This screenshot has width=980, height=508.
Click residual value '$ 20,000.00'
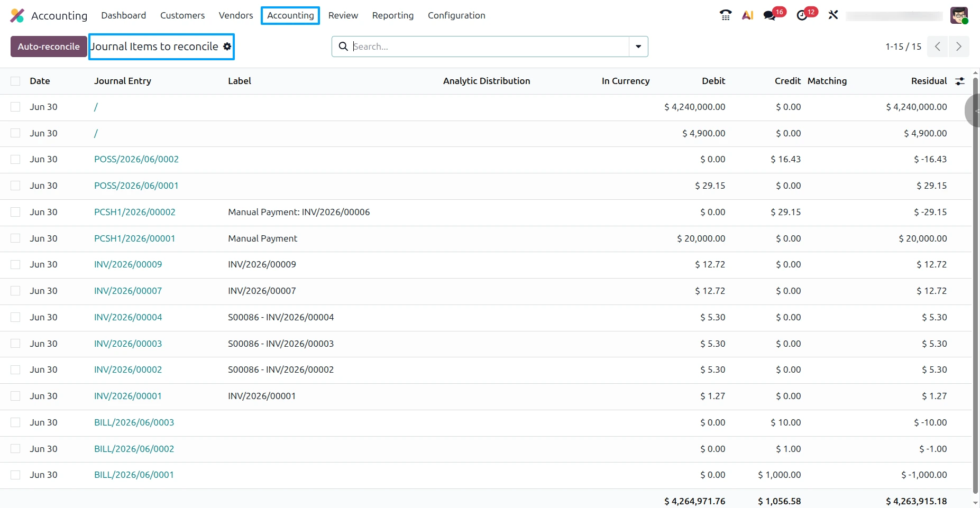(923, 238)
